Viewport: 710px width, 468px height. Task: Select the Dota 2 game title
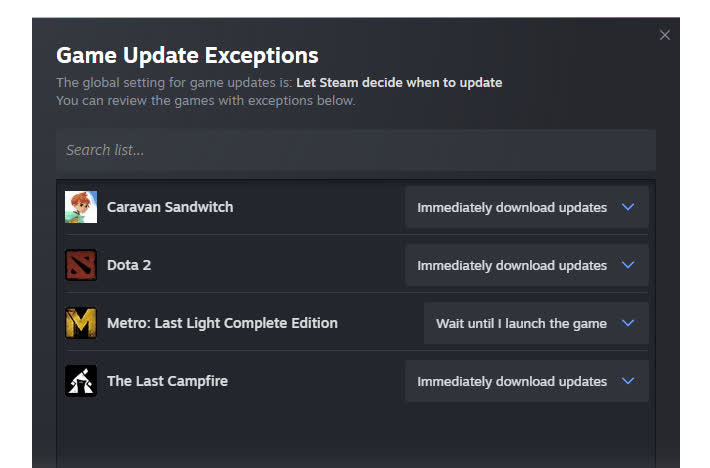[x=129, y=265]
